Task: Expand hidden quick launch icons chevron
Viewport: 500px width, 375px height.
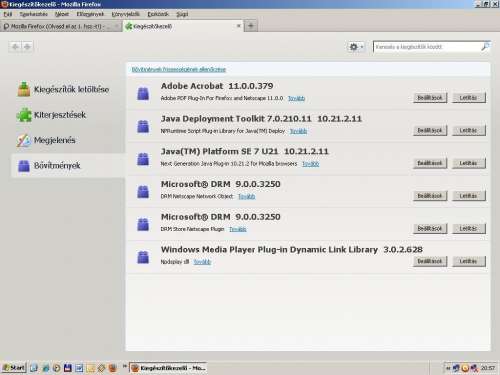Action: 124,366
